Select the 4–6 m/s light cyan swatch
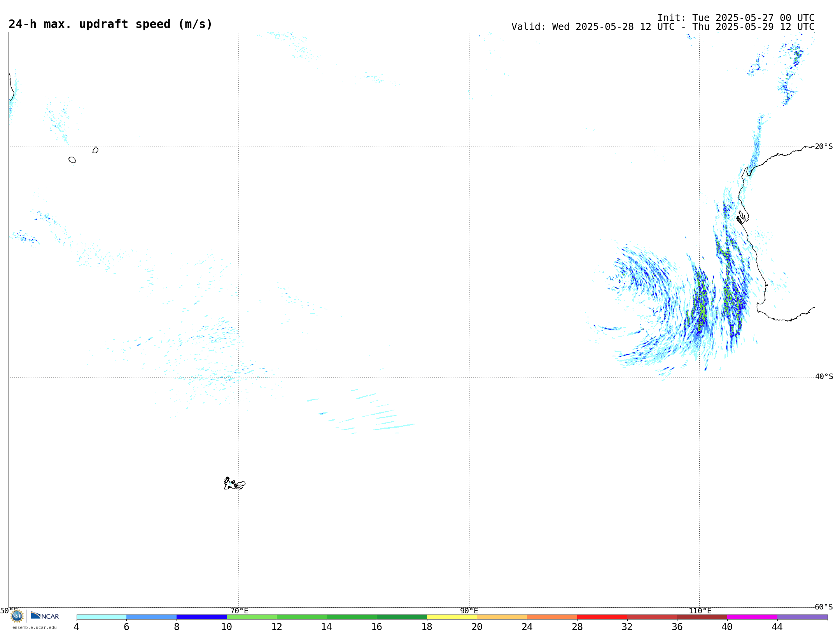Viewport: 840px width, 632px height. pos(101,617)
